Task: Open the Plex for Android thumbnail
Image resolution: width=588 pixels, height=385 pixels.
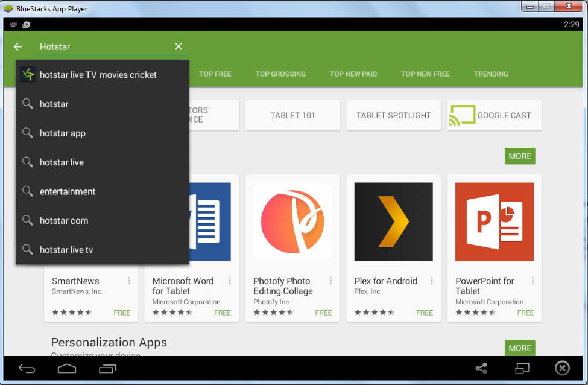Action: [393, 221]
